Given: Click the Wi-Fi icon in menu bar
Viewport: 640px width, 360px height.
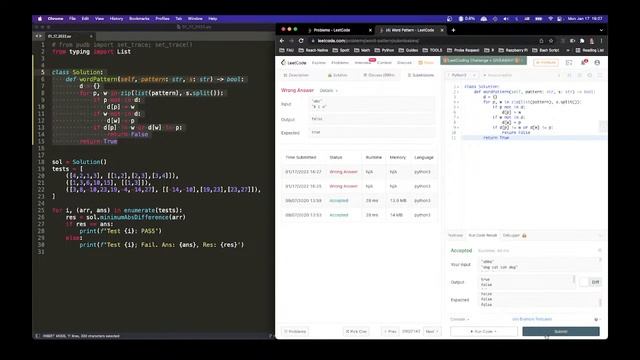Looking at the screenshot, I should pos(550,19).
